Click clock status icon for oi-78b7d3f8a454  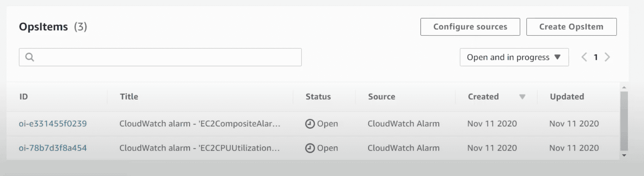(x=310, y=148)
